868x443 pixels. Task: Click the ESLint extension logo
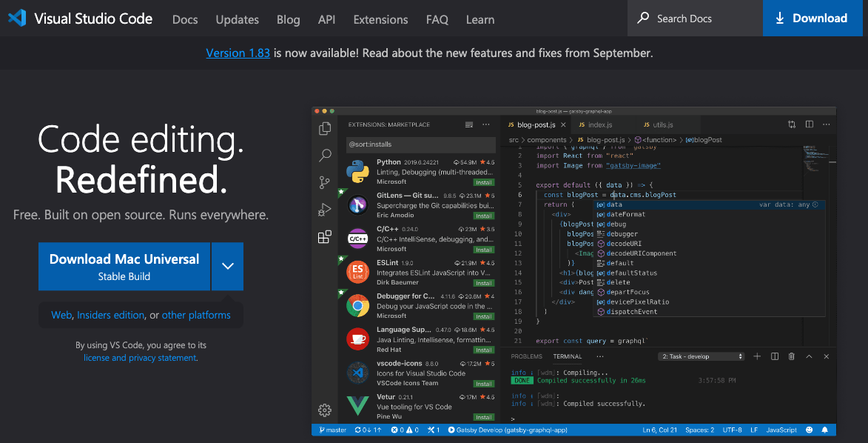point(358,272)
